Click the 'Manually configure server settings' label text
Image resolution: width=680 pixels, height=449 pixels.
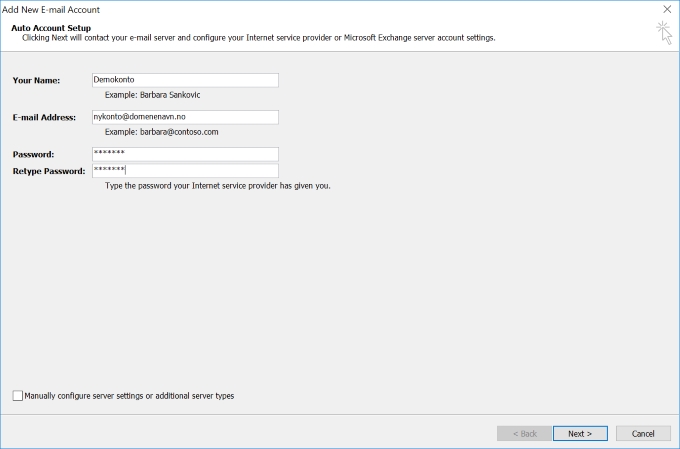click(129, 396)
